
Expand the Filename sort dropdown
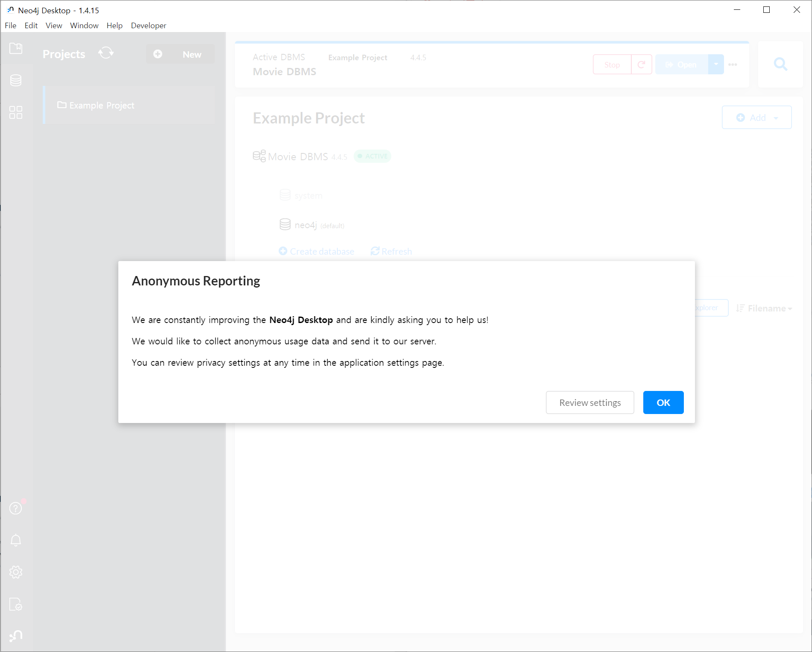coord(764,308)
